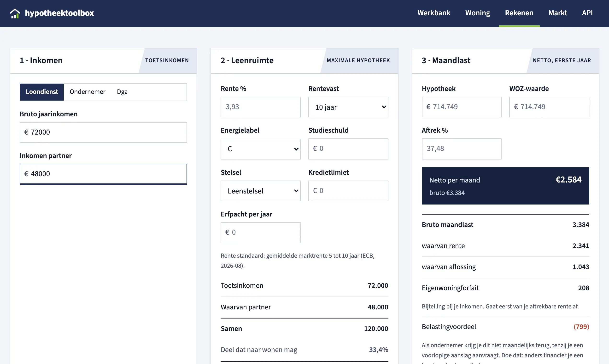The width and height of the screenshot is (609, 364).
Task: Edit the Hypotheek amount field
Action: tap(461, 107)
